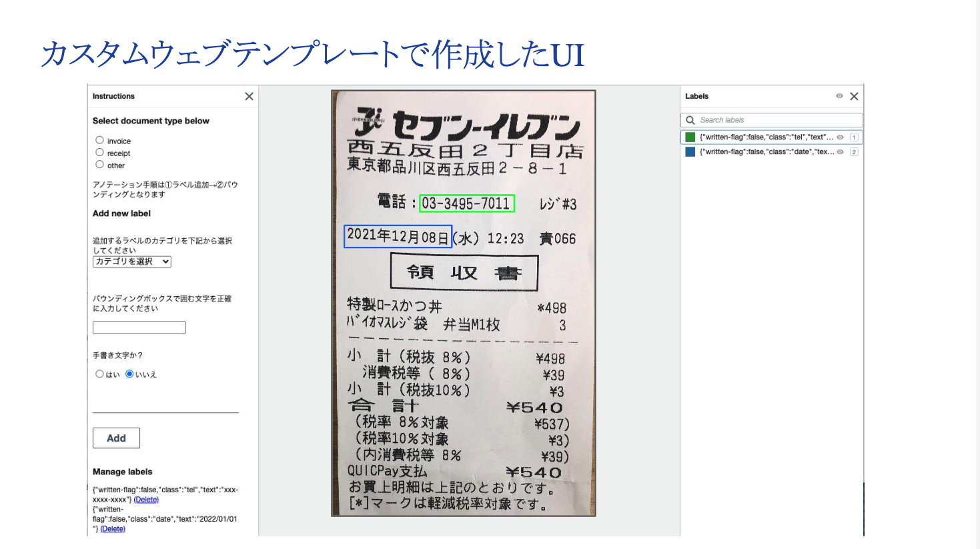Image resolution: width=980 pixels, height=549 pixels.
Task: Click the "Add new label" heading
Action: click(121, 213)
